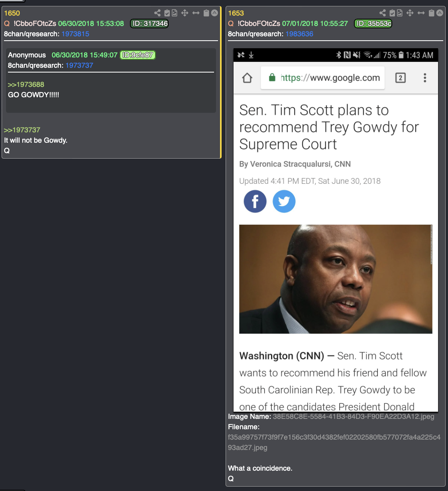Click the orange Q icon on post 1650

(x=7, y=24)
